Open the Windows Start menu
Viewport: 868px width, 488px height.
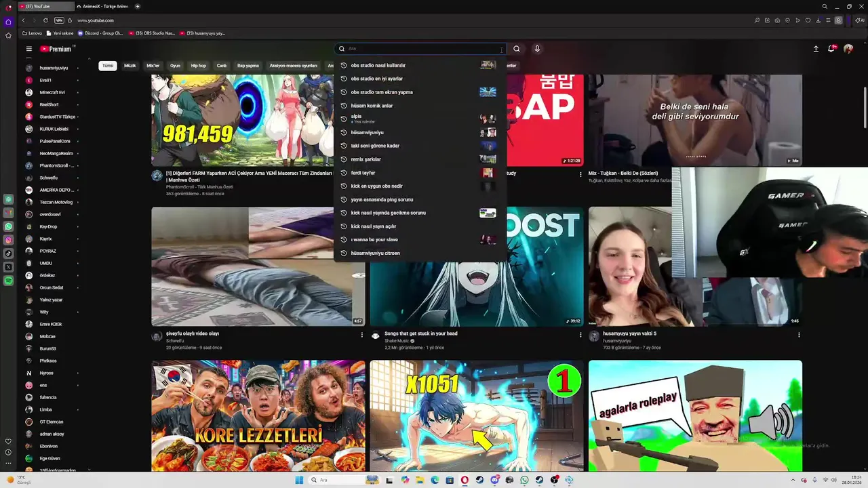tap(299, 480)
